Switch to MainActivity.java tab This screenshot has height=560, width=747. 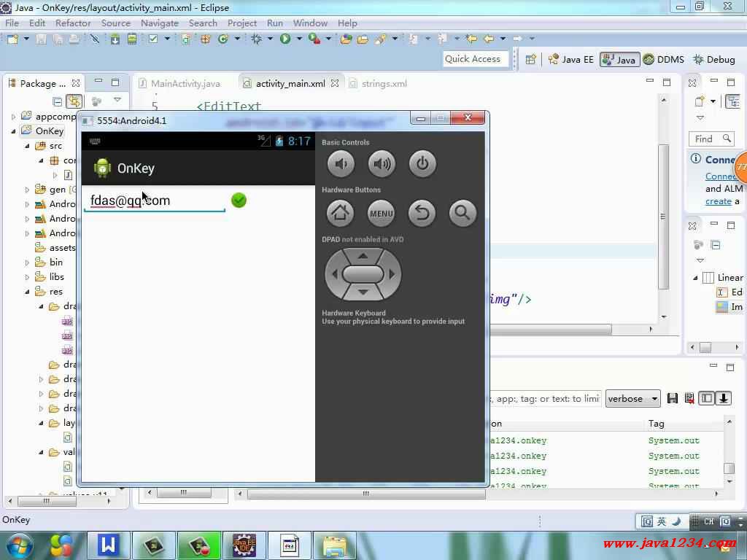click(180, 84)
